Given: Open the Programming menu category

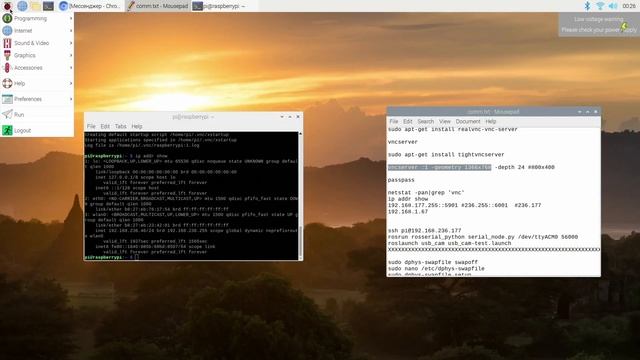Looking at the screenshot, I should pyautogui.click(x=37, y=18).
